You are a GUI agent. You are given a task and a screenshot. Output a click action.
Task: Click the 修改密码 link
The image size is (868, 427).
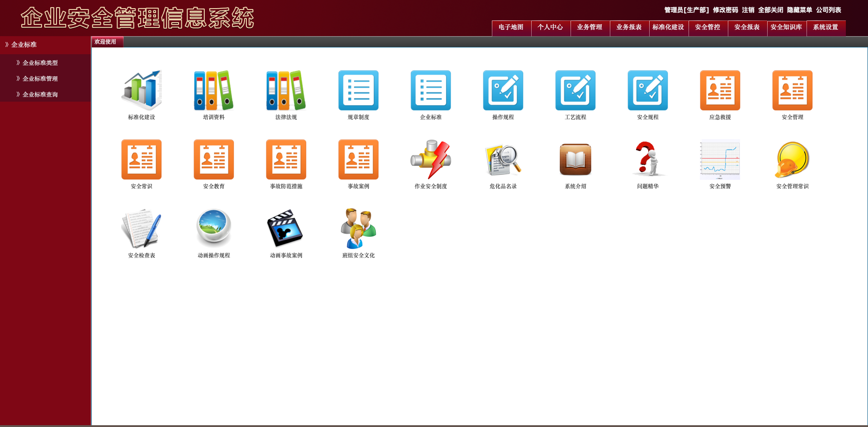(x=725, y=10)
